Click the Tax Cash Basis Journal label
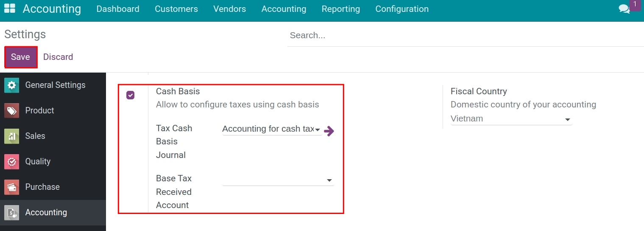 click(174, 141)
